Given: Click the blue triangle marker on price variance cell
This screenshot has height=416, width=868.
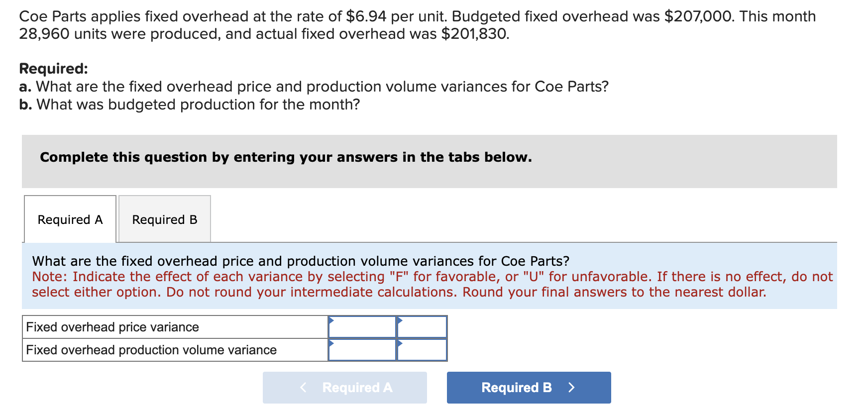Looking at the screenshot, I should (x=330, y=321).
